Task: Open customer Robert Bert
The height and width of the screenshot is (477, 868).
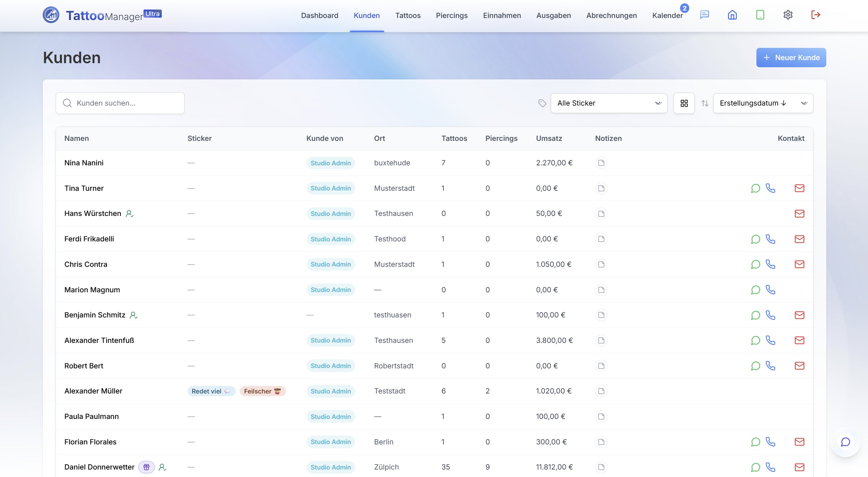Action: pyautogui.click(x=84, y=366)
